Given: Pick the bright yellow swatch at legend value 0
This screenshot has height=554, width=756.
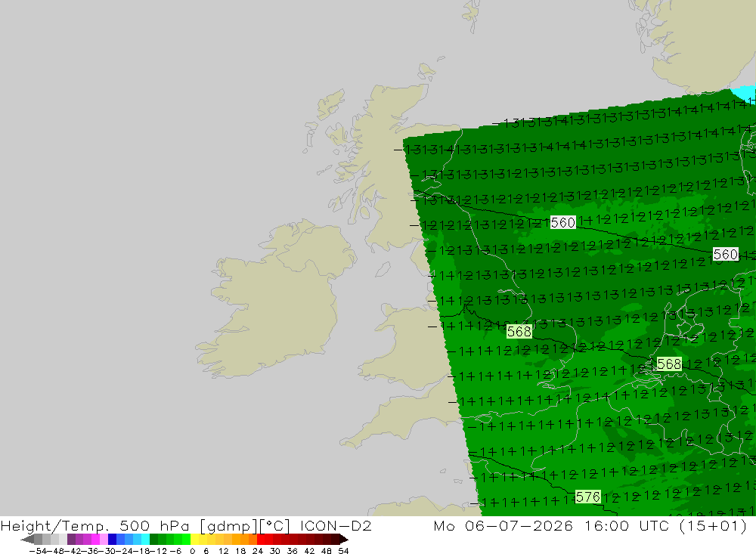Looking at the screenshot, I should point(195,539).
